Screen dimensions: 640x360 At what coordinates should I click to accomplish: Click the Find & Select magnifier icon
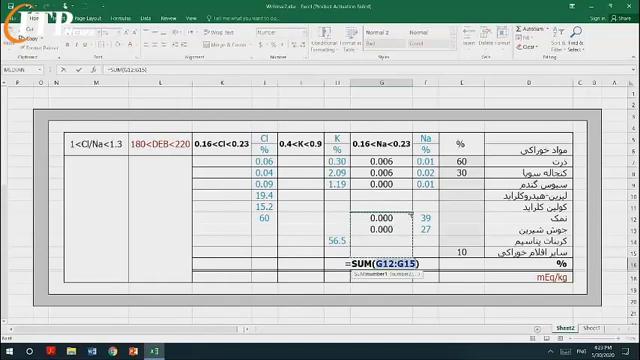[576, 32]
